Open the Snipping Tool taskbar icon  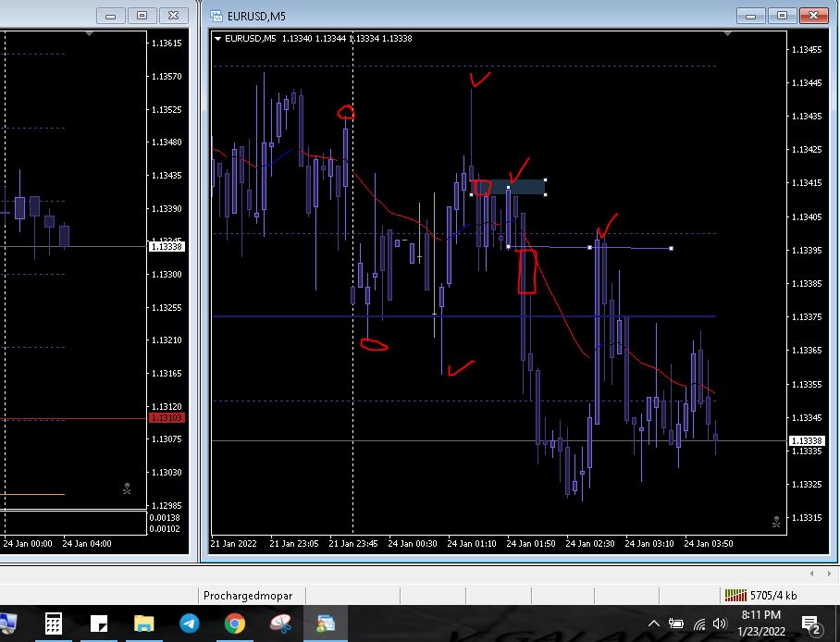(280, 624)
